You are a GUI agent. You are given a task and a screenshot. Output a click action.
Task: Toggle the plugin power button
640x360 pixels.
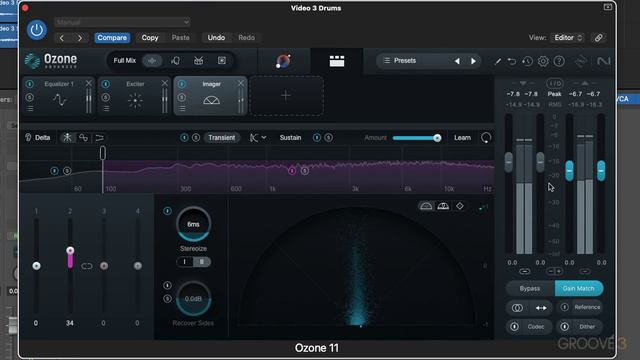coord(37,30)
